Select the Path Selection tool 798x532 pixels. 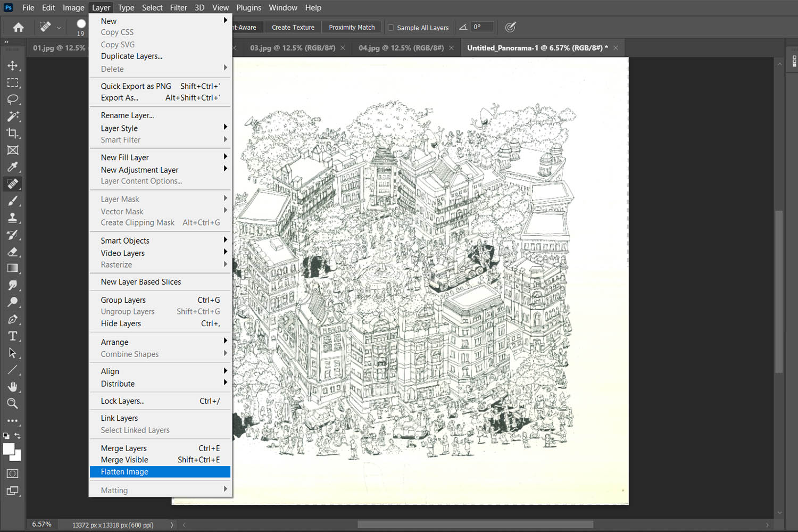coord(13,353)
